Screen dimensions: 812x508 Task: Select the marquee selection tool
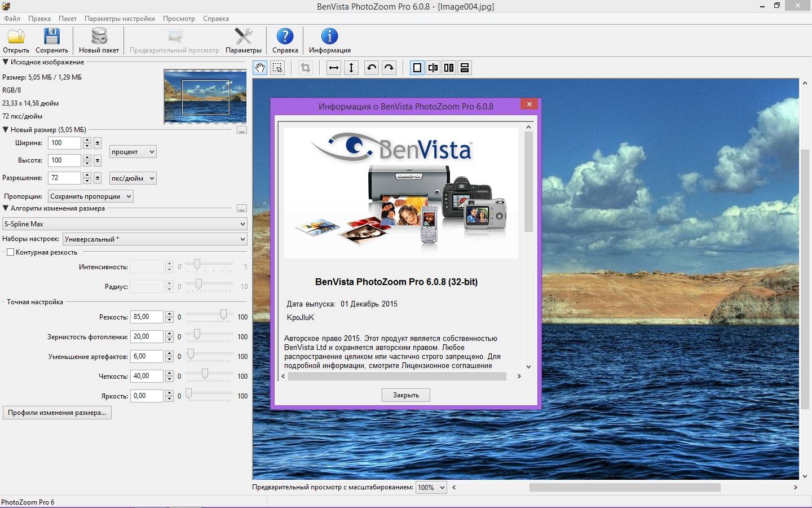coord(277,68)
